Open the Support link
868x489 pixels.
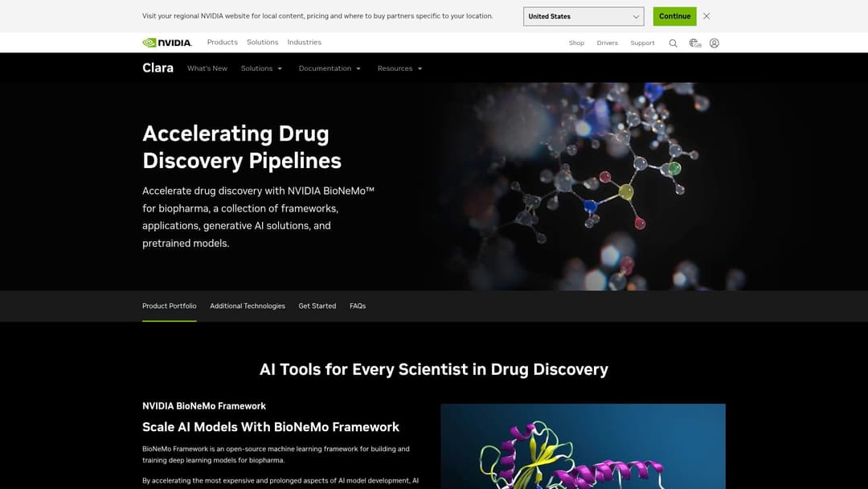pos(642,43)
